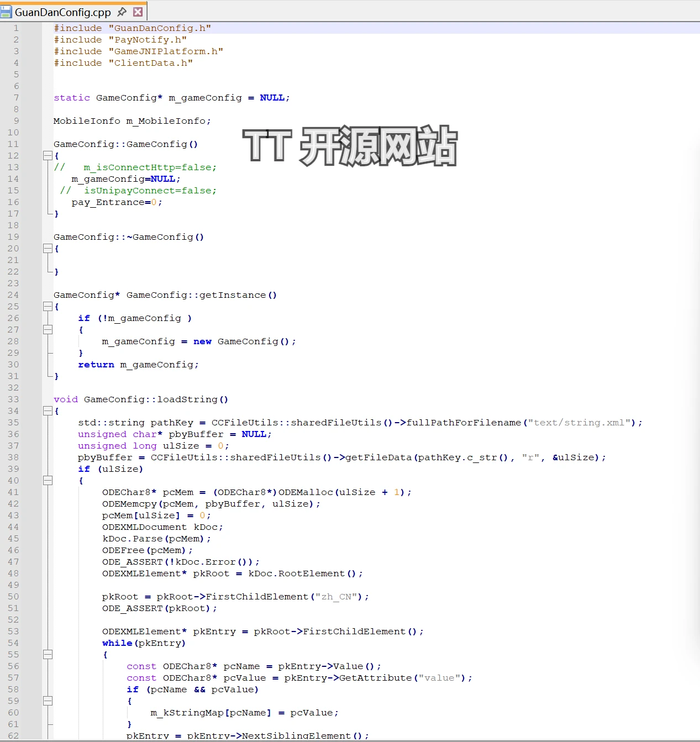The height and width of the screenshot is (742, 700).
Task: Close the GuanDanConfig.cpp tab
Action: 138,12
